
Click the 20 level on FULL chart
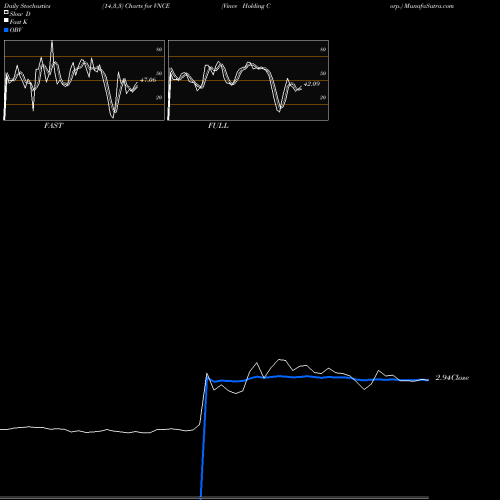coord(323,97)
